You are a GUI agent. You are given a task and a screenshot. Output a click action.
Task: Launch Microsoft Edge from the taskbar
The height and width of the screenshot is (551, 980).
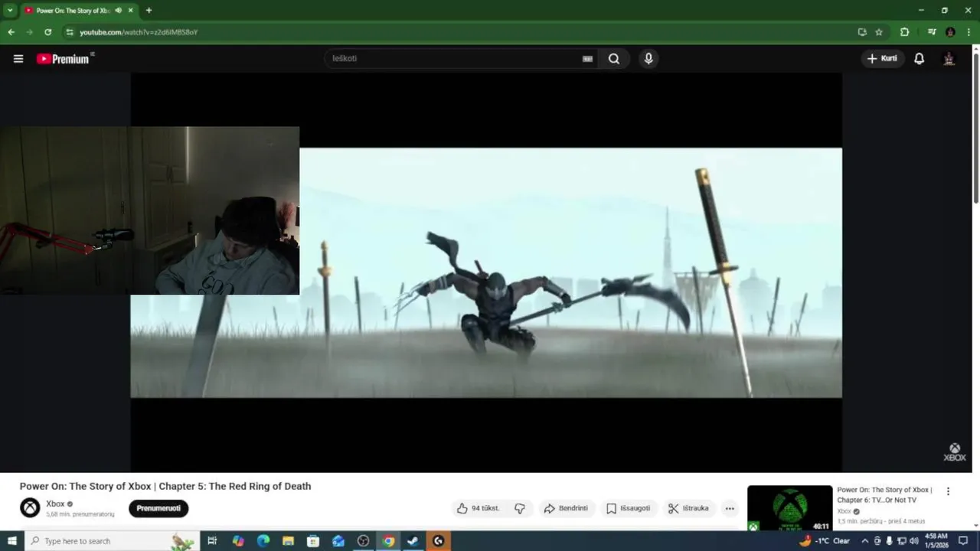coord(263,541)
